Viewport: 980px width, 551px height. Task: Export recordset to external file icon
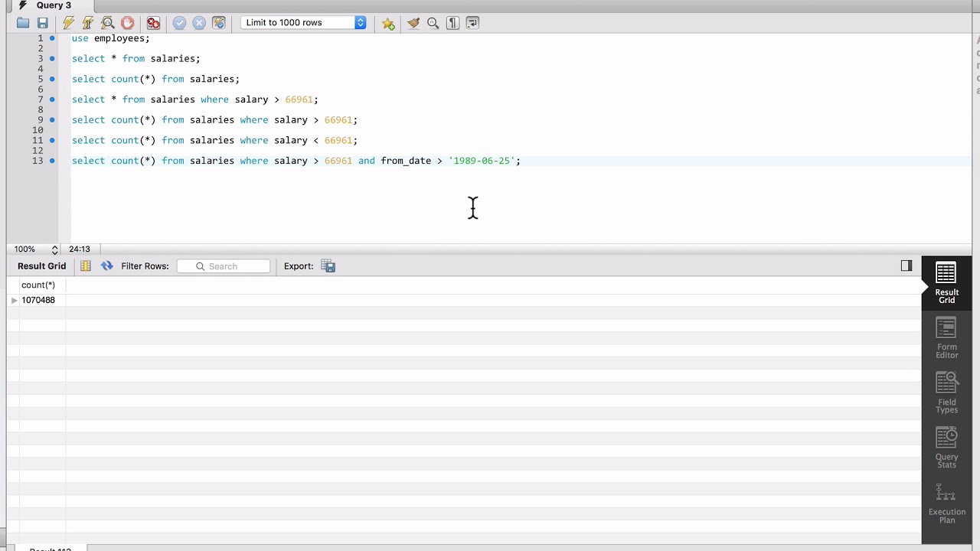point(328,266)
